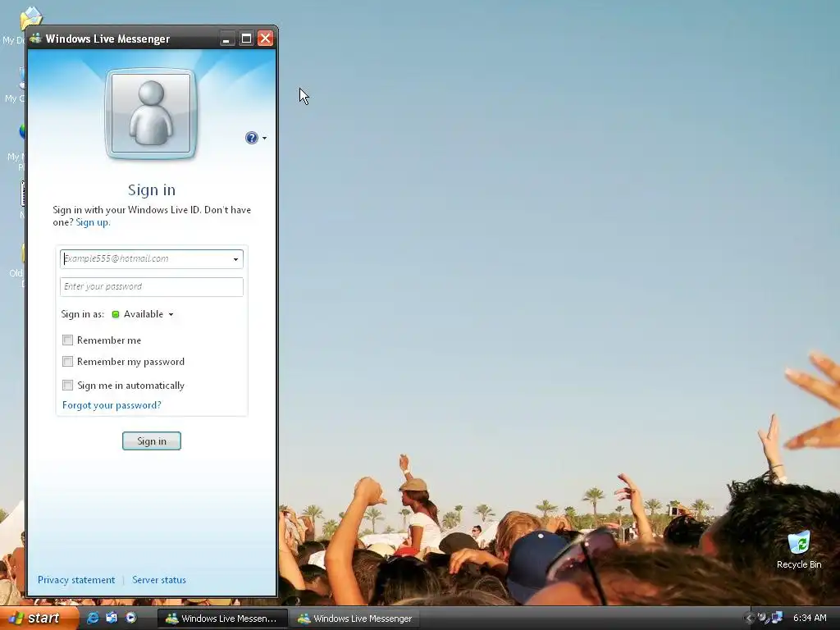
Task: Open the Forgot your password link
Action: point(112,405)
